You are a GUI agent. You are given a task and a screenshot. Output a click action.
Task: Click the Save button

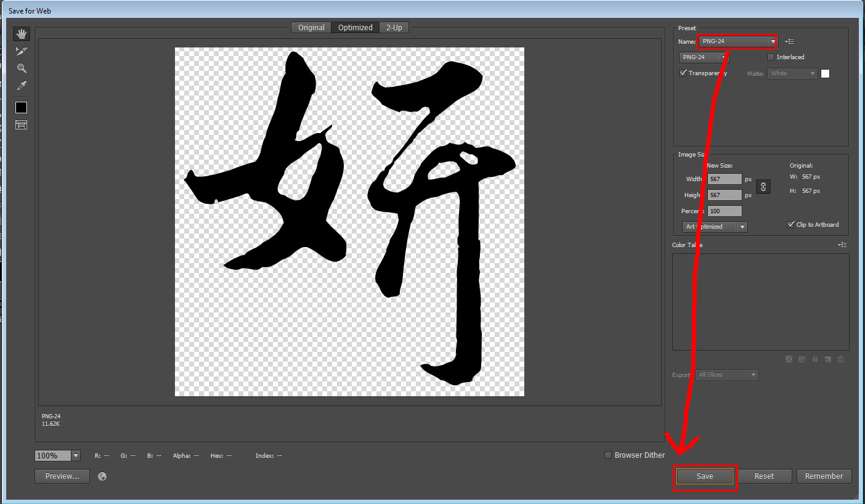tap(705, 476)
